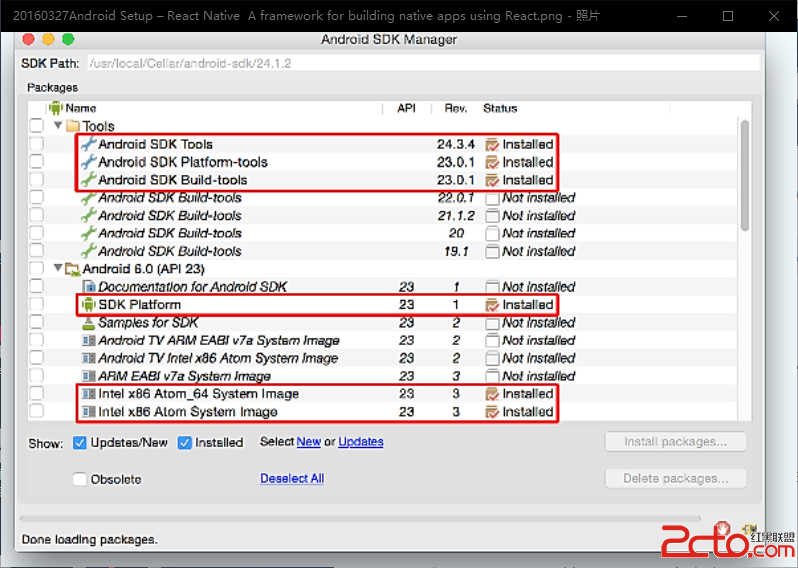798x568 pixels.
Task: Click the Android icon in the Name column header
Action: click(55, 108)
